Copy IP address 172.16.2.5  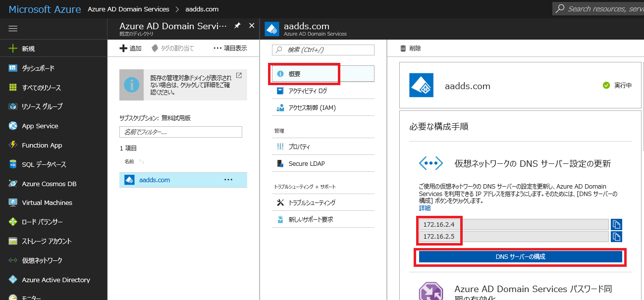coord(616,237)
